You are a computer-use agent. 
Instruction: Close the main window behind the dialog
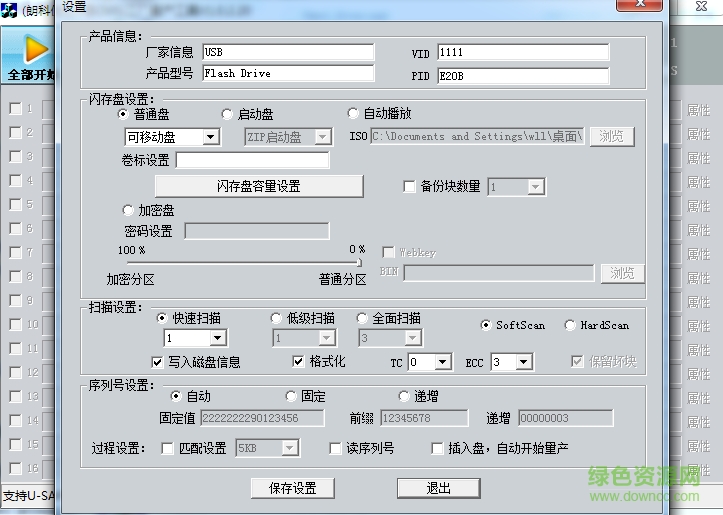click(701, 6)
